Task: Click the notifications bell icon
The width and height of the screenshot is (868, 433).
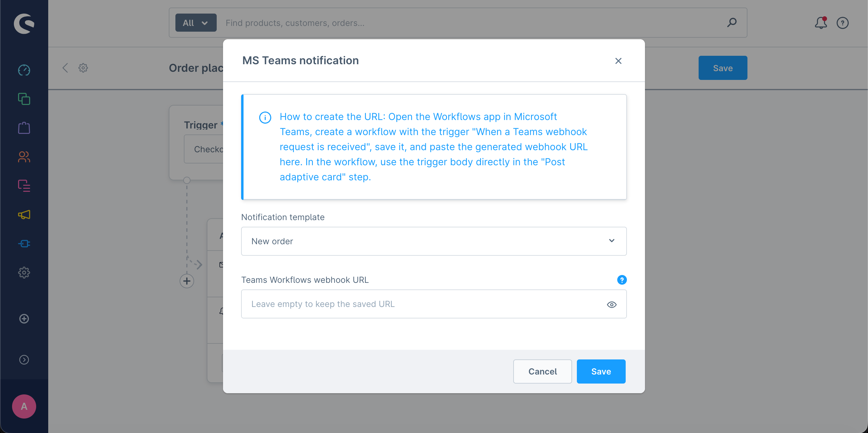Action: click(820, 23)
